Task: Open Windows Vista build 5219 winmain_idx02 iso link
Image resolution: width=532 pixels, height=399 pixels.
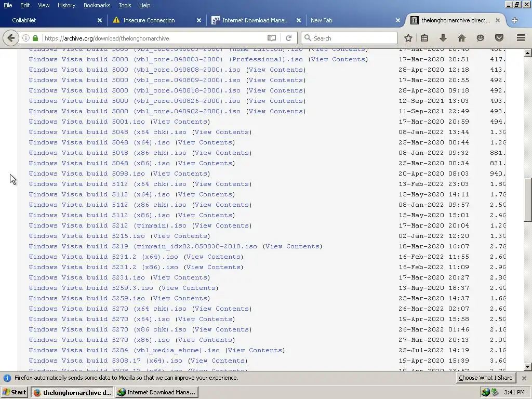Action: coord(143,246)
